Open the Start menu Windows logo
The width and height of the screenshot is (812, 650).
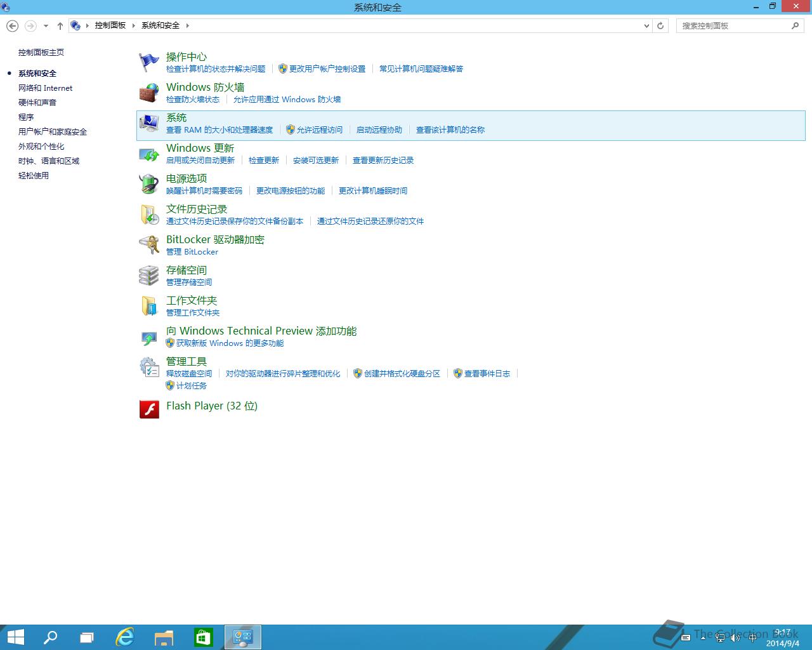tap(15, 637)
